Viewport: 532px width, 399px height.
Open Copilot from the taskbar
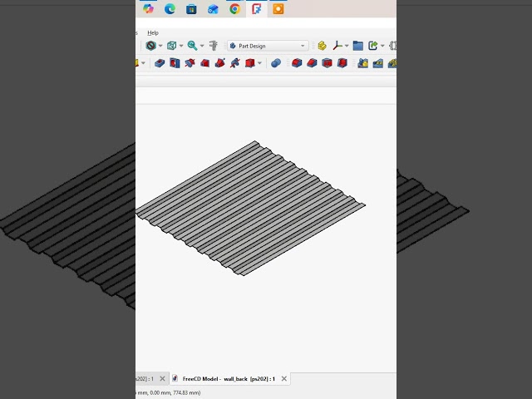(148, 9)
